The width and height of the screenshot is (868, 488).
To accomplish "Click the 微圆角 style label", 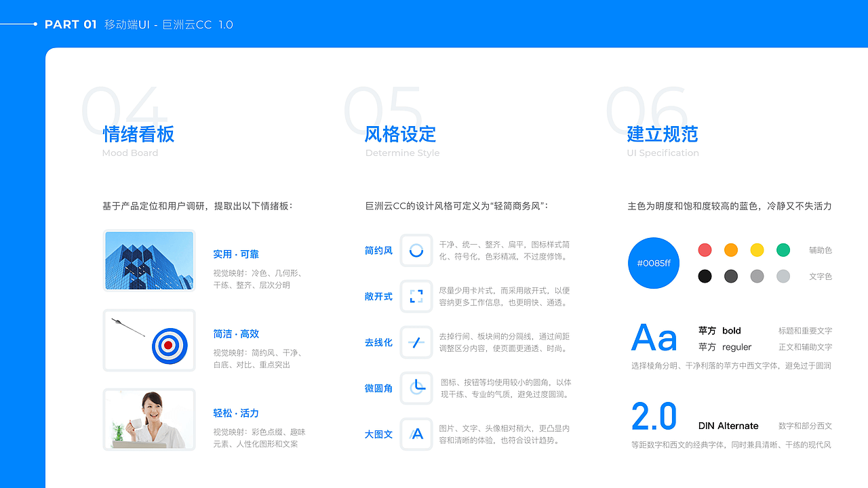I will click(378, 388).
